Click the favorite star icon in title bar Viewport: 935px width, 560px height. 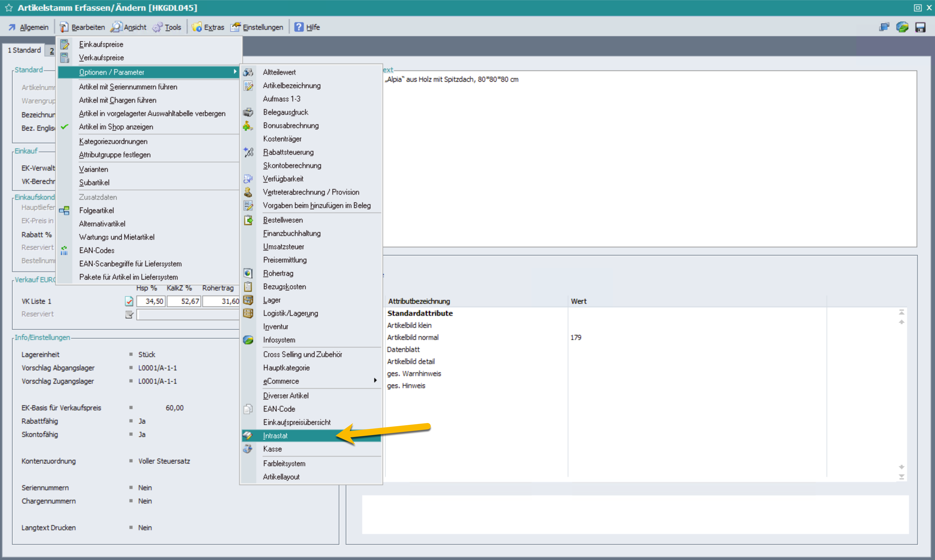(x=9, y=8)
